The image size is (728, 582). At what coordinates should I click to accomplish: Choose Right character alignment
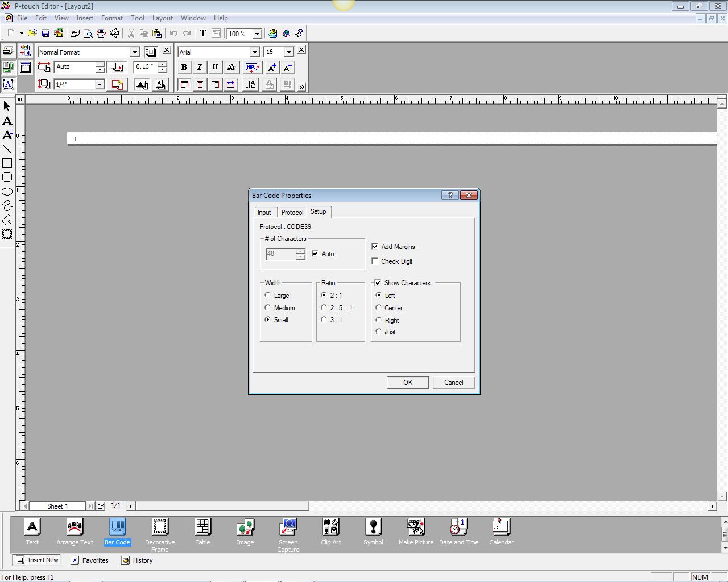(x=379, y=320)
